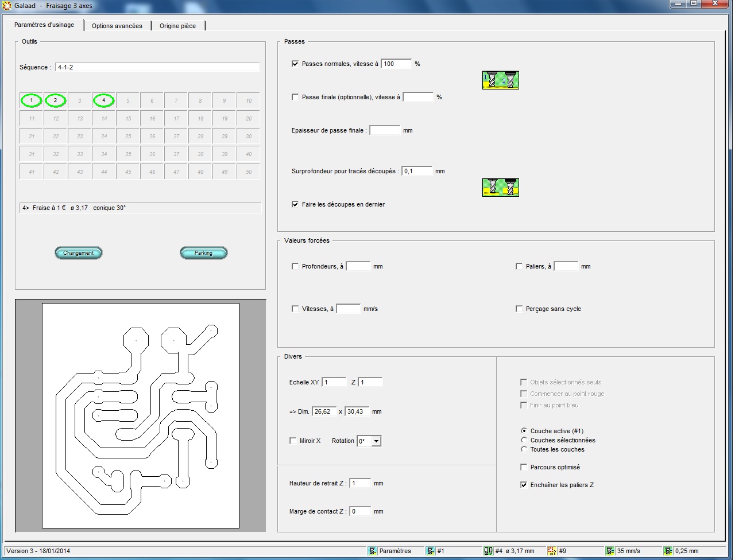This screenshot has width=735, height=560.
Task: Click the 35 mm/s feed speed icon
Action: (x=610, y=551)
